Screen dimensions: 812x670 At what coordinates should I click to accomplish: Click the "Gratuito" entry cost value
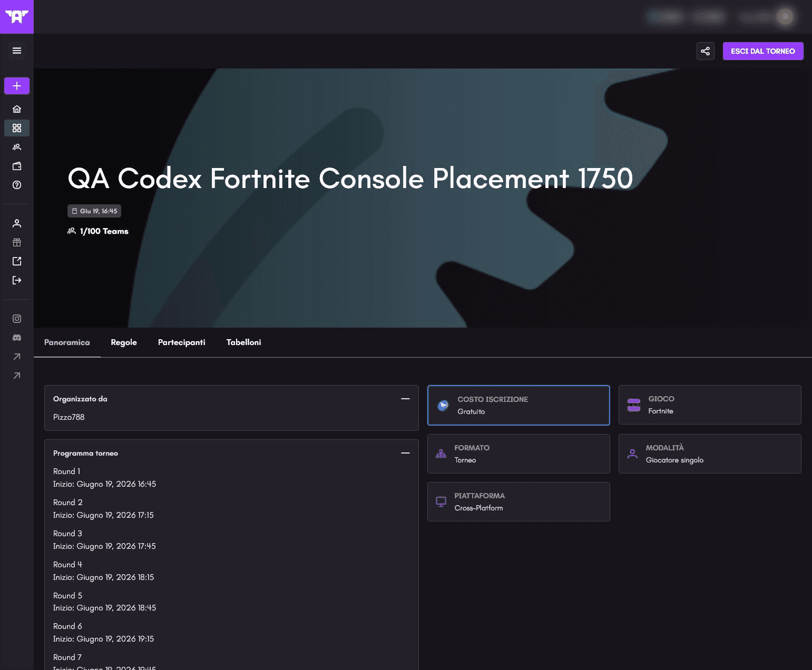tap(471, 412)
